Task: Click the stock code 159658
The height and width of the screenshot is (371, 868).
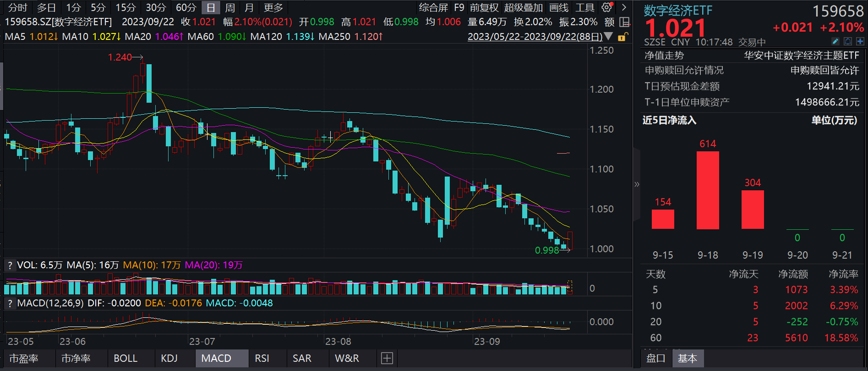Action: coord(838,11)
